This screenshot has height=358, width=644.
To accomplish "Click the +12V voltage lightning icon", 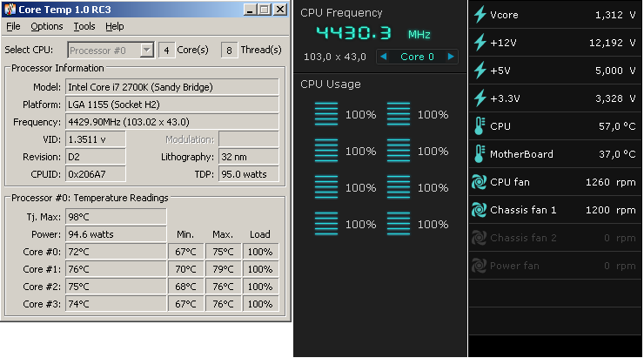I will click(x=479, y=43).
